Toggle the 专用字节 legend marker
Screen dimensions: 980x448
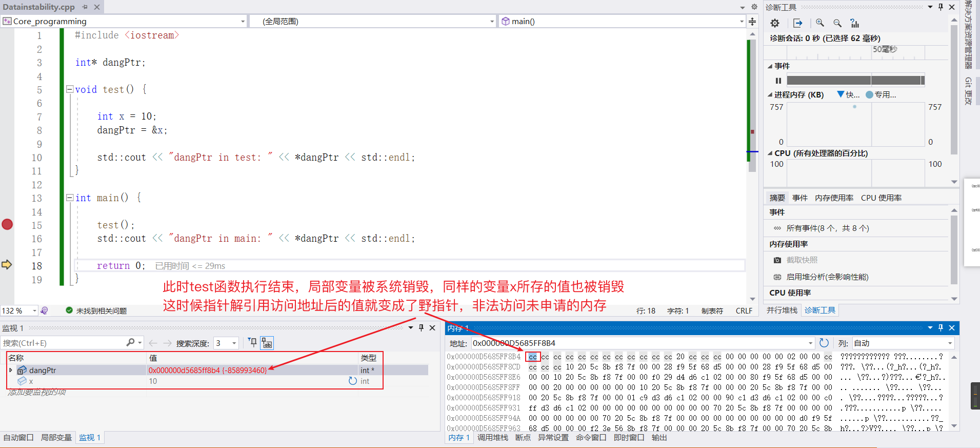tap(869, 95)
